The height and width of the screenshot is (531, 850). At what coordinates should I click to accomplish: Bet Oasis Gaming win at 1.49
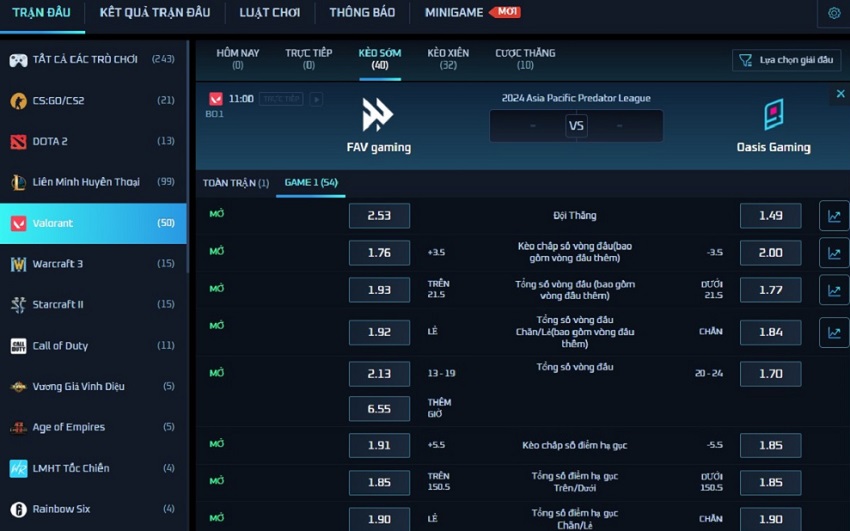tap(770, 216)
